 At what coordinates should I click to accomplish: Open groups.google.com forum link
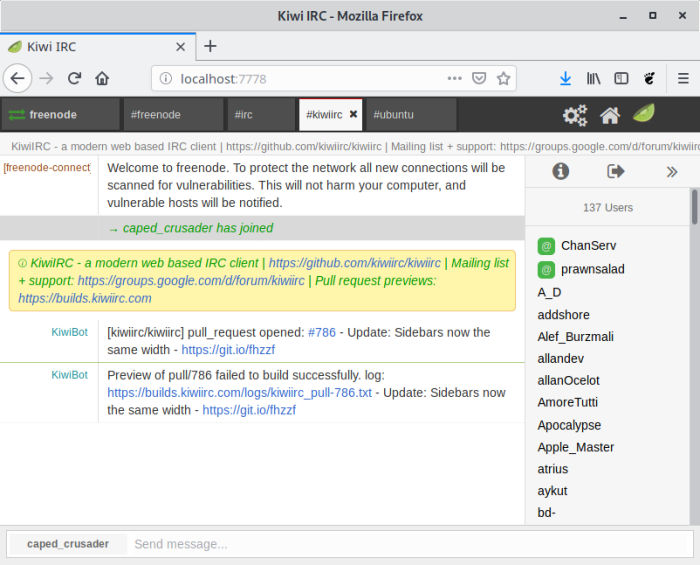tap(191, 281)
